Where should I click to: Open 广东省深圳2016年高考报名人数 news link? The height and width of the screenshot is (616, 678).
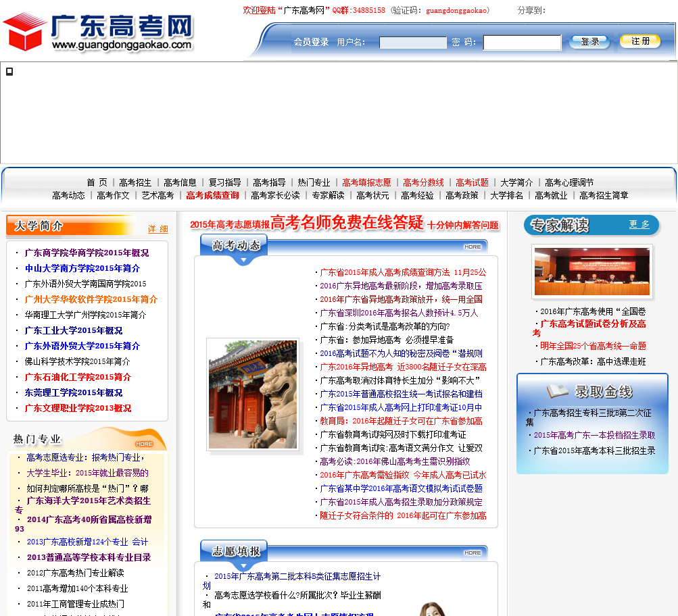399,313
